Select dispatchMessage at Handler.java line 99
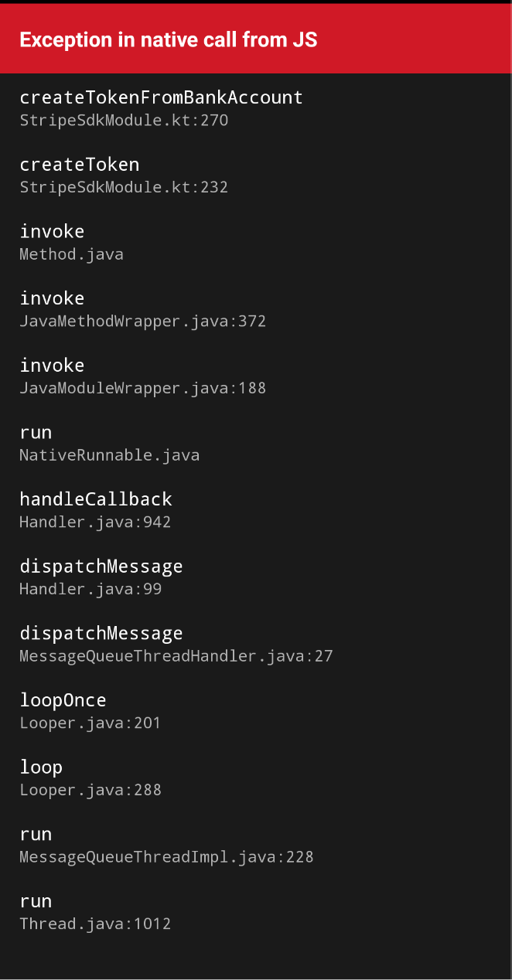Image resolution: width=512 pixels, height=980 pixels. tap(101, 567)
